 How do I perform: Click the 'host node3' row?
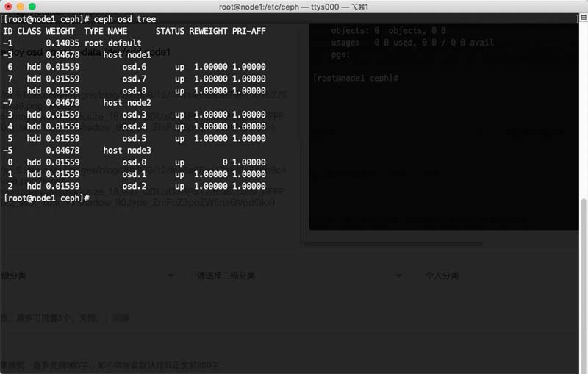127,151
